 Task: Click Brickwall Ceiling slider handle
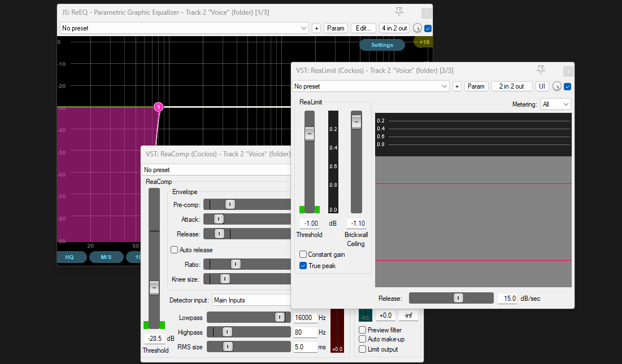[356, 121]
